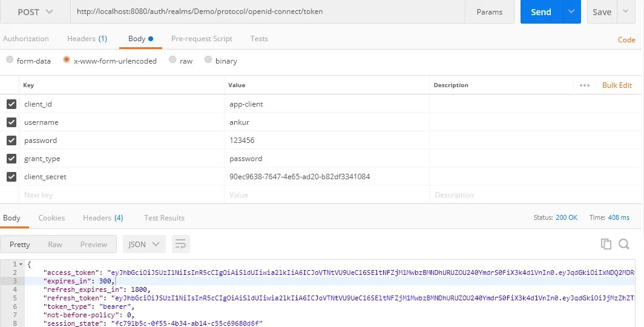Click the Send button
The height and width of the screenshot is (327, 644).
541,12
